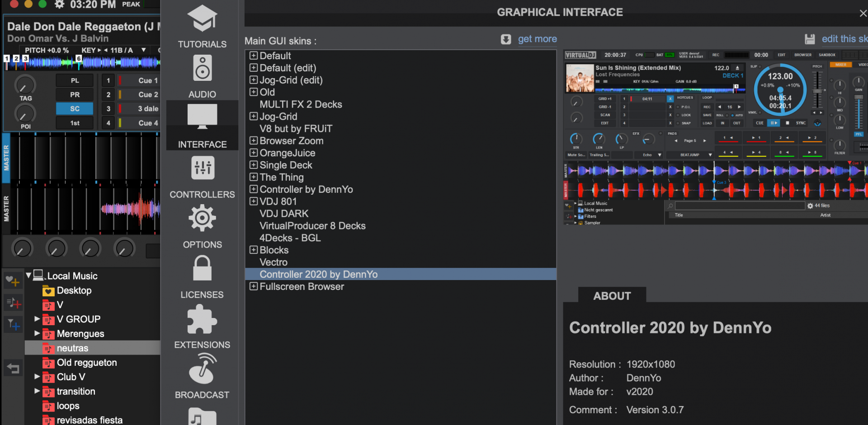The height and width of the screenshot is (425, 868).
Task: Click the edit this skin link
Action: pyautogui.click(x=844, y=39)
